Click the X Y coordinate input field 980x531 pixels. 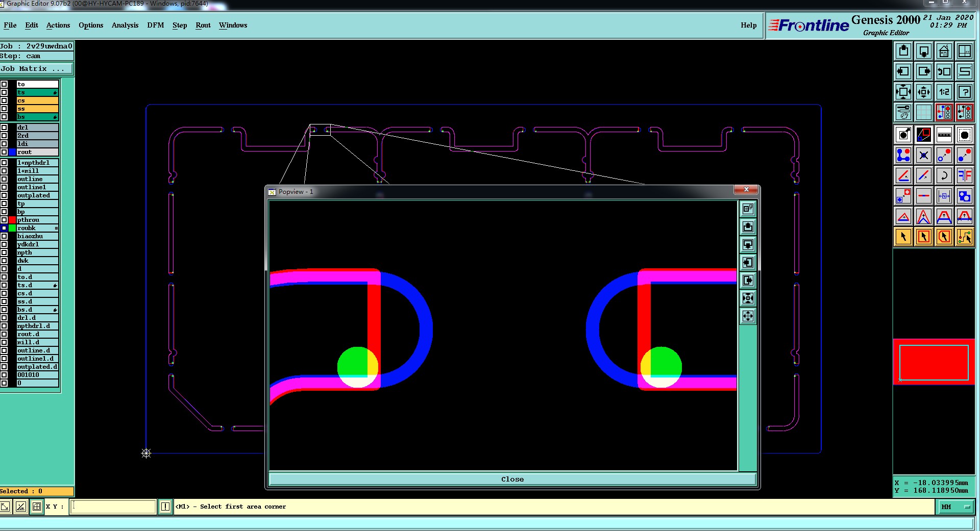113,507
